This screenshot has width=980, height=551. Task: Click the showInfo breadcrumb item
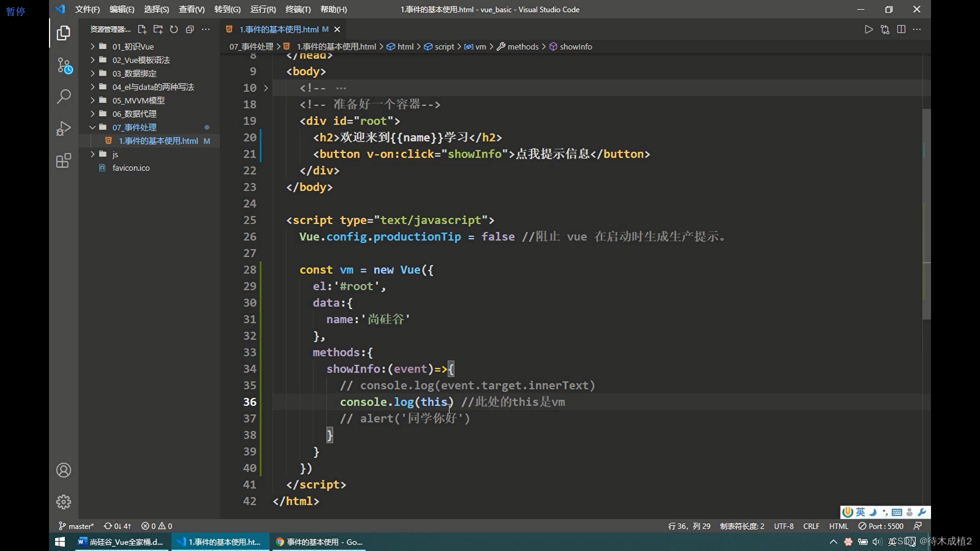571,46
